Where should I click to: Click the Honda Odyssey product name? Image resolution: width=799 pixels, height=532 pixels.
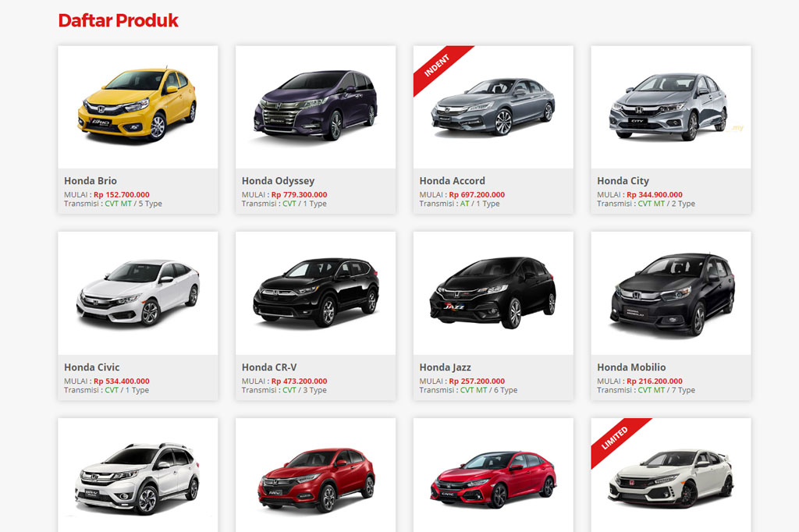[x=278, y=181]
